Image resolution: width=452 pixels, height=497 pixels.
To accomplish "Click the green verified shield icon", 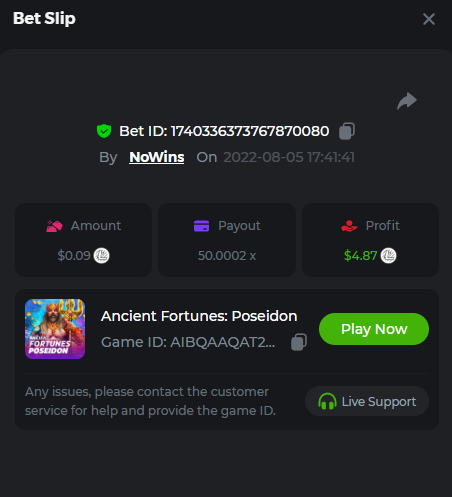I will (x=104, y=131).
